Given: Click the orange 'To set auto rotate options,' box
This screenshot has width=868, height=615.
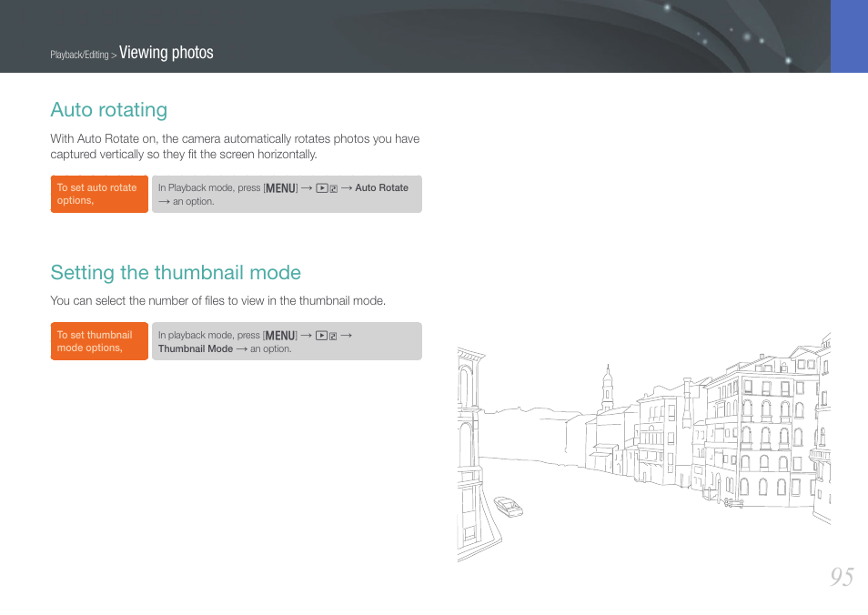Looking at the screenshot, I should click(100, 195).
